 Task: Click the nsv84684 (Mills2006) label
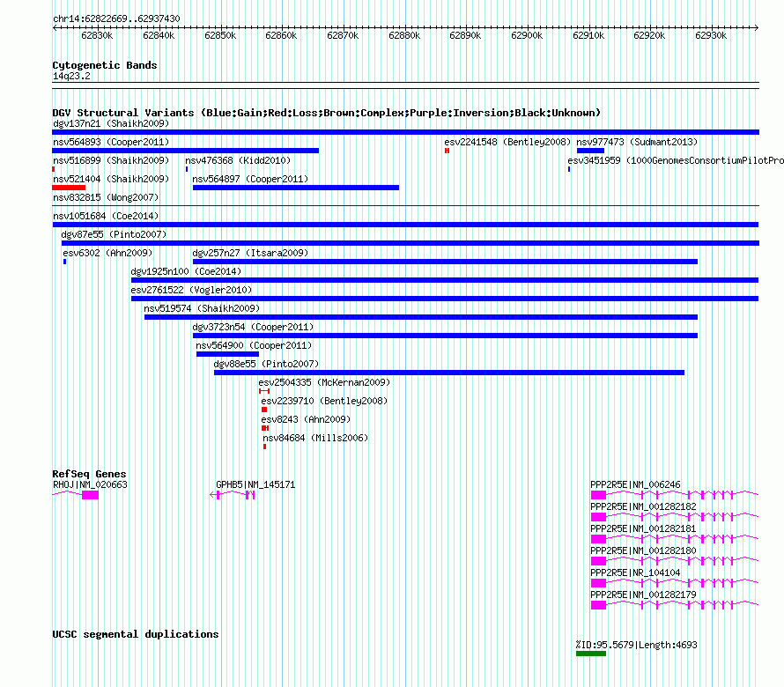coord(315,438)
